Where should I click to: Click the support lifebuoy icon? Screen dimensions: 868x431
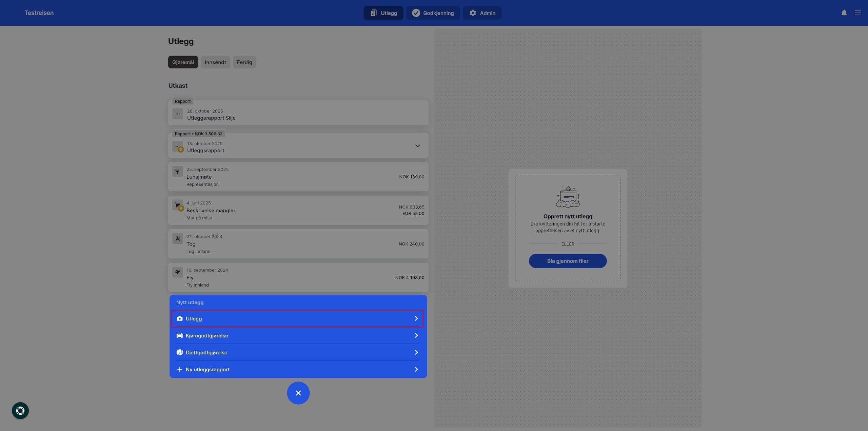[x=20, y=411]
